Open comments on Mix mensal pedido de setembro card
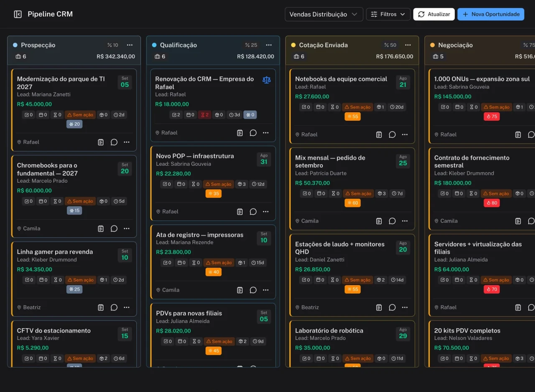 [x=392, y=221]
